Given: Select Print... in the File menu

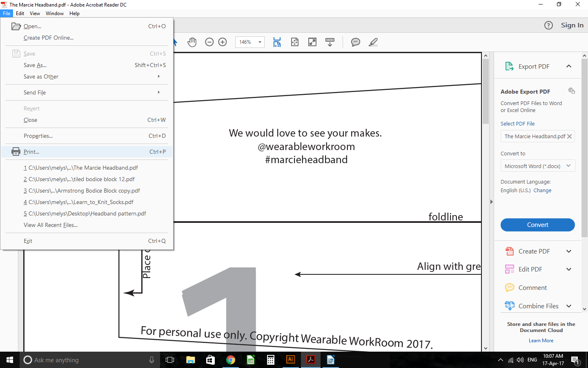Looking at the screenshot, I should [x=87, y=152].
